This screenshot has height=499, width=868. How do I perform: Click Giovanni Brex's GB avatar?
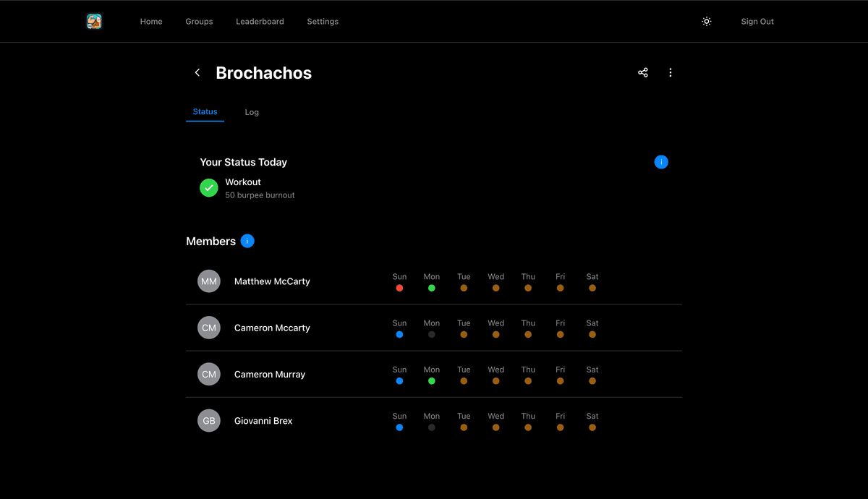click(209, 421)
